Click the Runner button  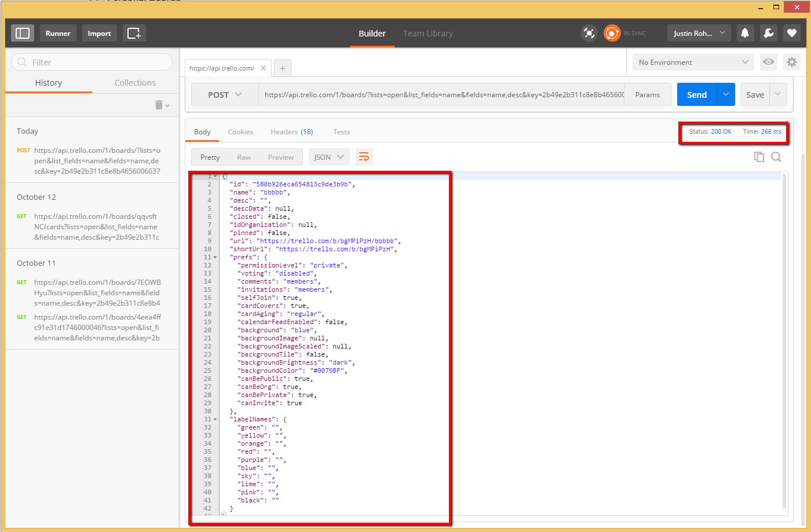click(58, 33)
